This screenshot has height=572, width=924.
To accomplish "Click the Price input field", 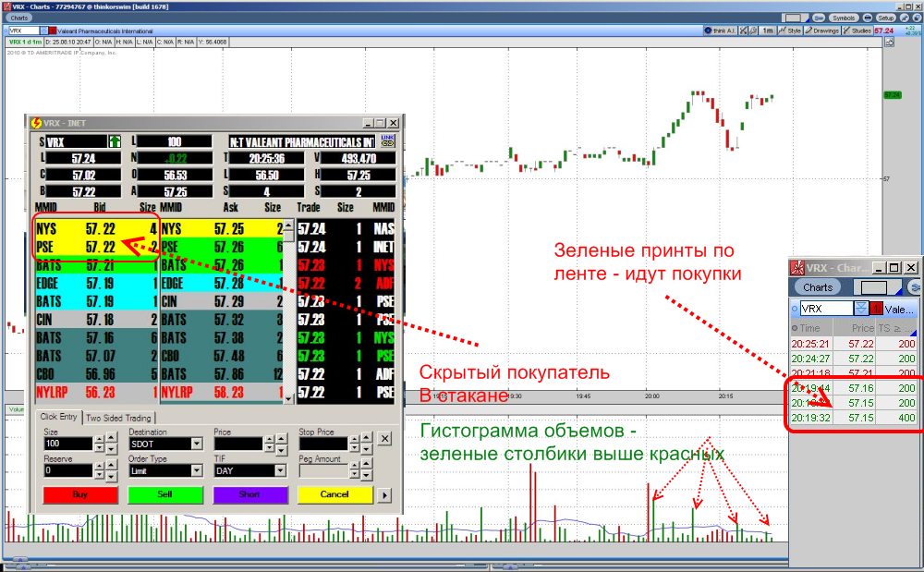I will (238, 443).
